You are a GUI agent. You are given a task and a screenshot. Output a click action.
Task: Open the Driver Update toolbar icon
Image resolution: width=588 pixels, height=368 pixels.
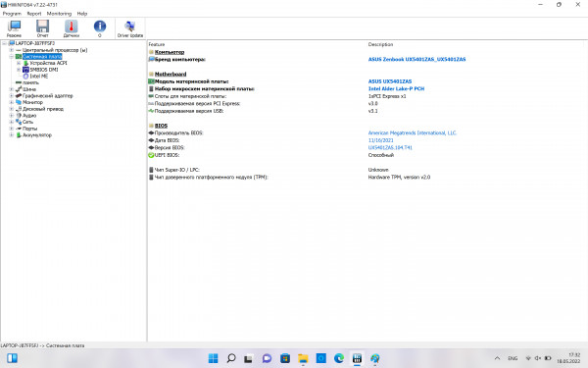pos(130,28)
